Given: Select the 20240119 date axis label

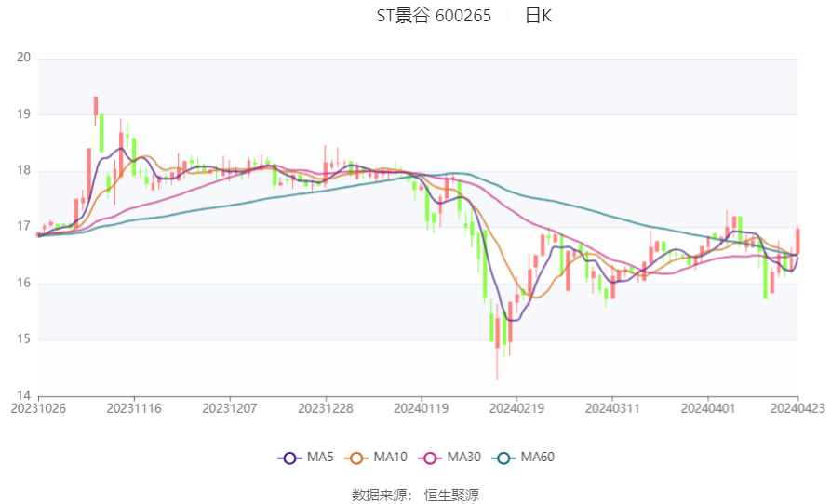Looking at the screenshot, I should 422,409.
